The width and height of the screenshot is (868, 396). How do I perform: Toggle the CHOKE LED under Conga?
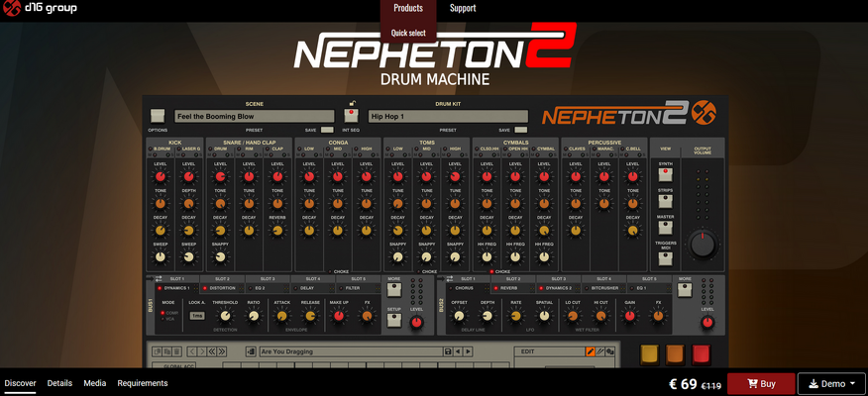click(x=330, y=271)
